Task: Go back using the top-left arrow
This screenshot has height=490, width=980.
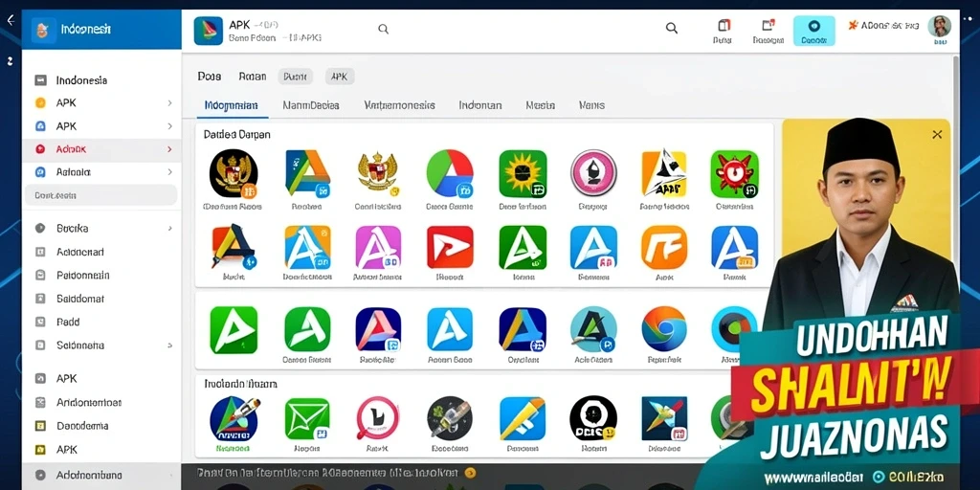Action: click(x=11, y=21)
